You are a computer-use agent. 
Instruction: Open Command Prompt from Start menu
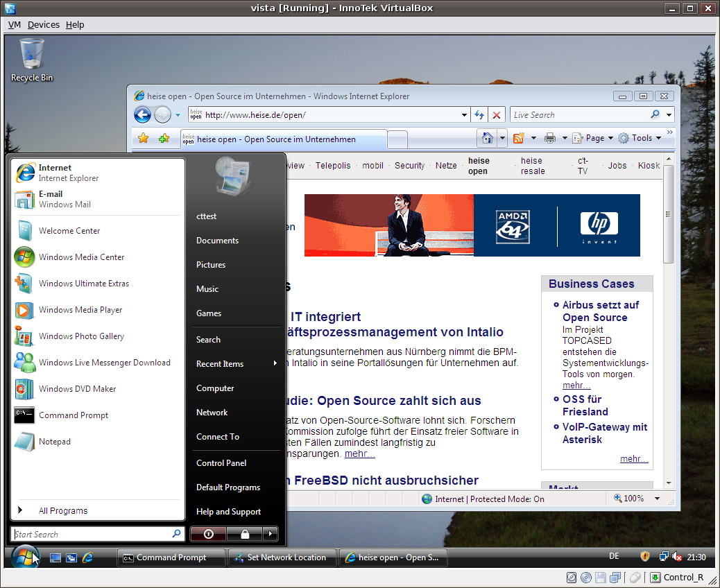(97, 415)
